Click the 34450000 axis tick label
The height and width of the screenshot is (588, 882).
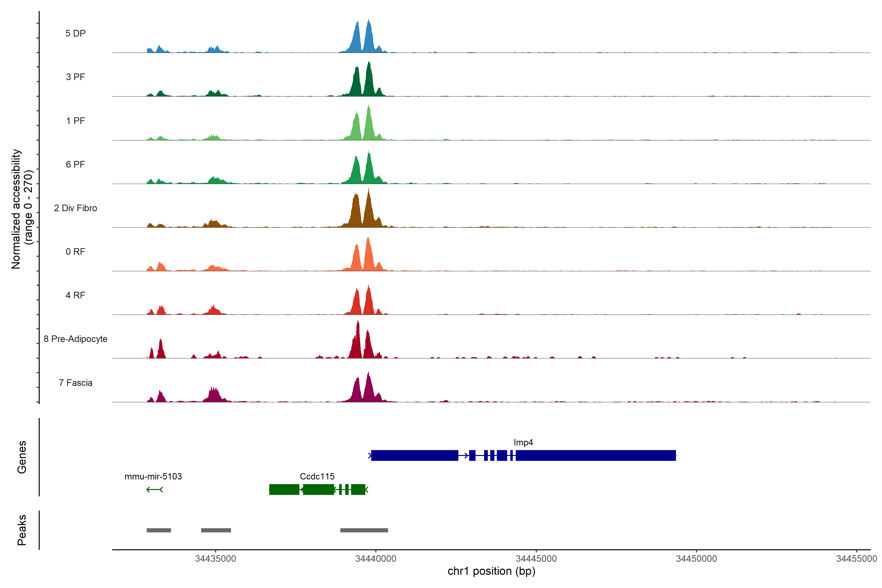point(696,558)
